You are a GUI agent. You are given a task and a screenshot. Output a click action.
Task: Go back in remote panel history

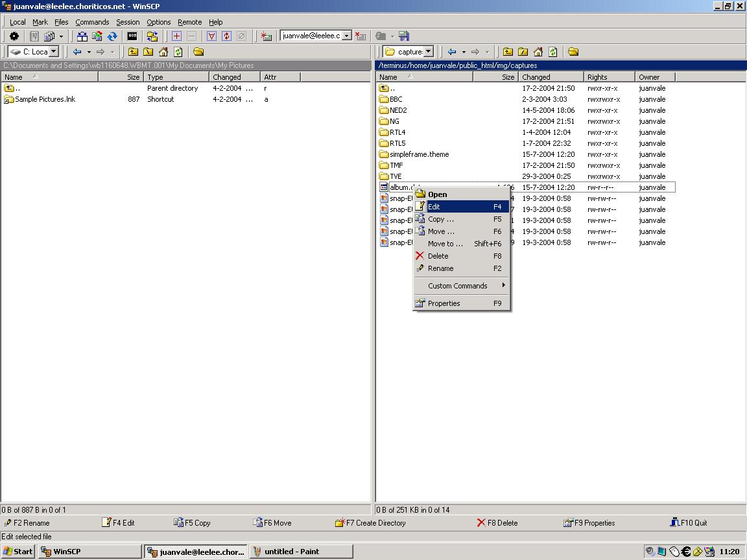tap(453, 52)
